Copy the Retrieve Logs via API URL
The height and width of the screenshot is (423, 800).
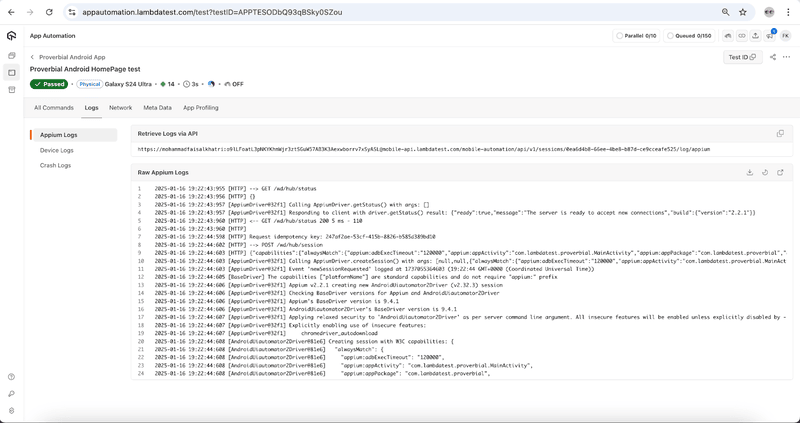coord(780,134)
